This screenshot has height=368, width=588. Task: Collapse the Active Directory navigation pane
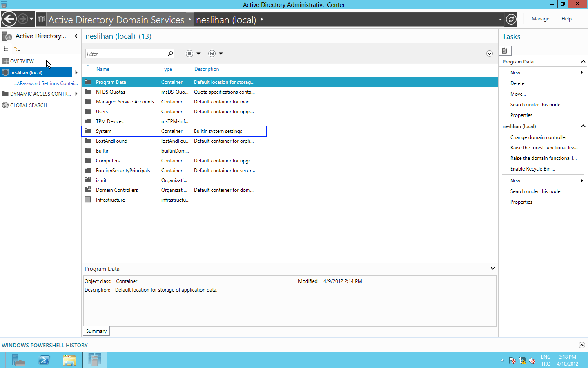pyautogui.click(x=76, y=36)
